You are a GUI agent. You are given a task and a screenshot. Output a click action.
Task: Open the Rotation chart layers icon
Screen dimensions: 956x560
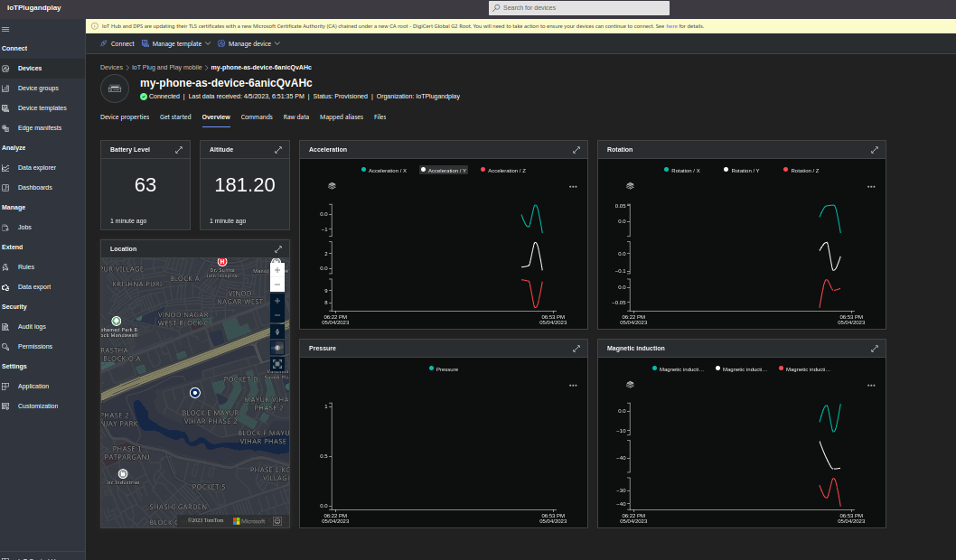tap(630, 185)
